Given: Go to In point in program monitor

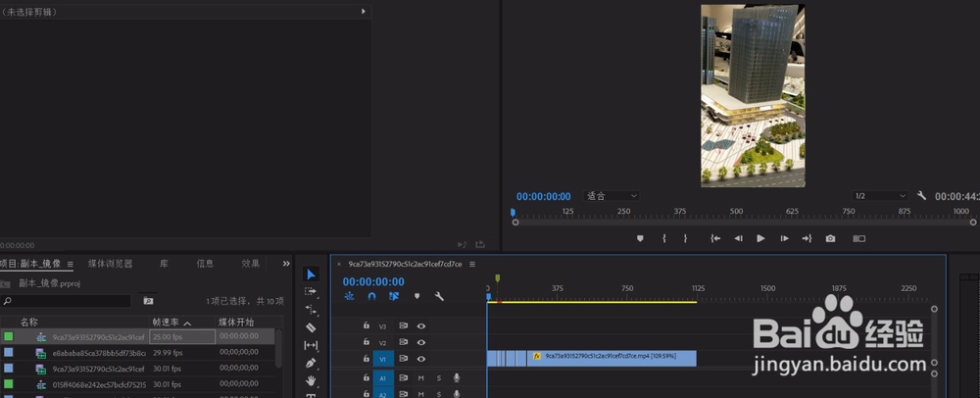Looking at the screenshot, I should [x=715, y=238].
